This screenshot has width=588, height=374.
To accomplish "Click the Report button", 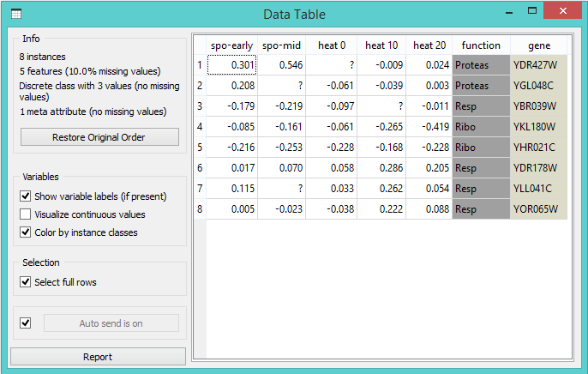I will [x=98, y=357].
